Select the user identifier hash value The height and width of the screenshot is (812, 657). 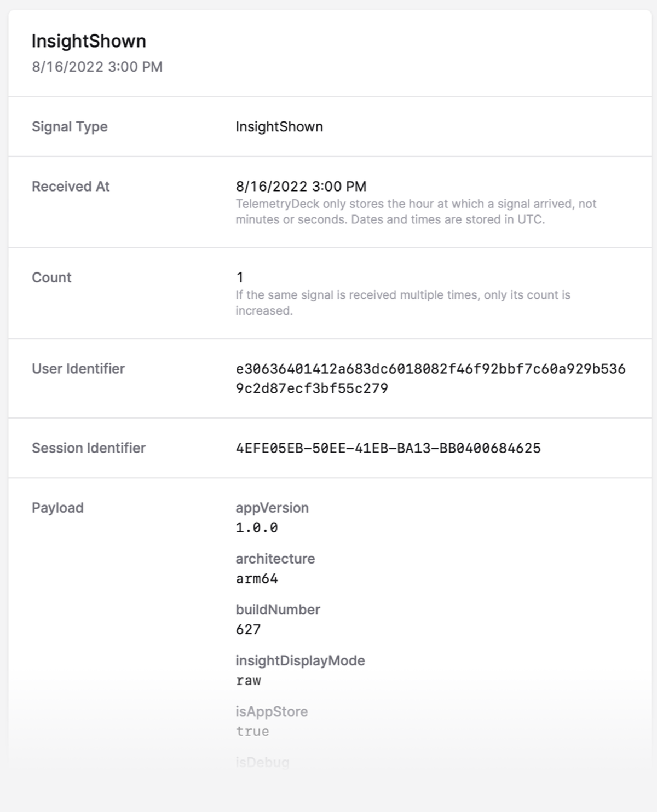click(430, 379)
